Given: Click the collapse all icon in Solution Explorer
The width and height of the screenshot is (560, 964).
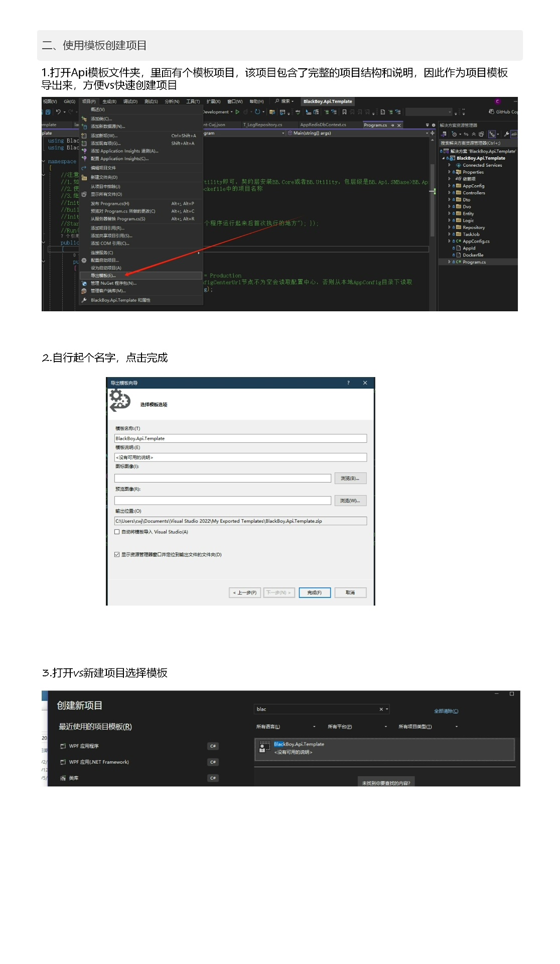Looking at the screenshot, I should click(x=474, y=134).
